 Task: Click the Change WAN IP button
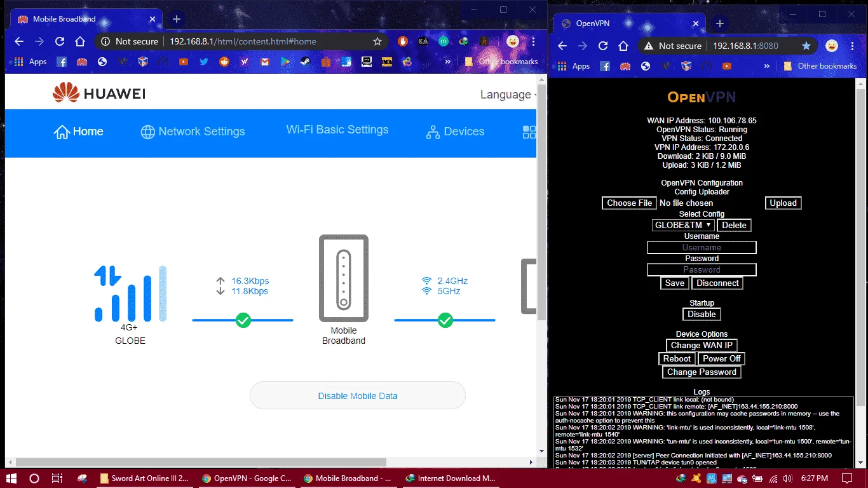[x=702, y=346]
